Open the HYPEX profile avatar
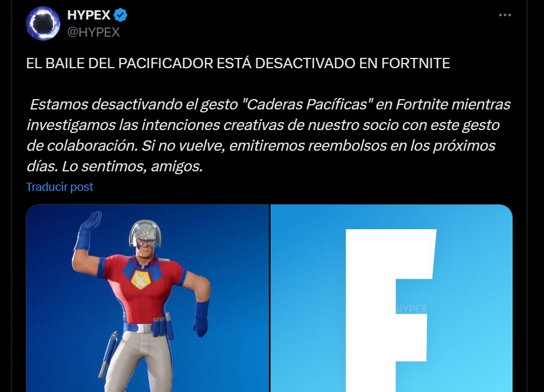Image resolution: width=544 pixels, height=392 pixels. (x=43, y=23)
